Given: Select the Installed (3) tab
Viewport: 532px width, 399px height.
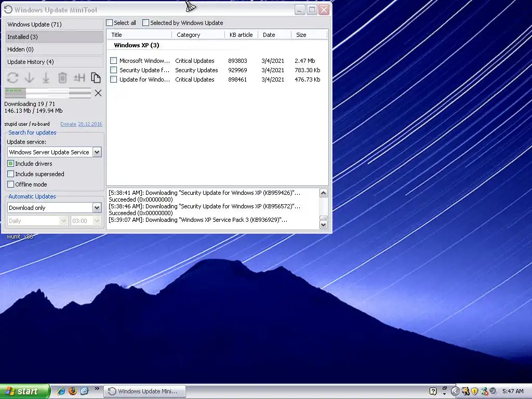Looking at the screenshot, I should 54,37.
